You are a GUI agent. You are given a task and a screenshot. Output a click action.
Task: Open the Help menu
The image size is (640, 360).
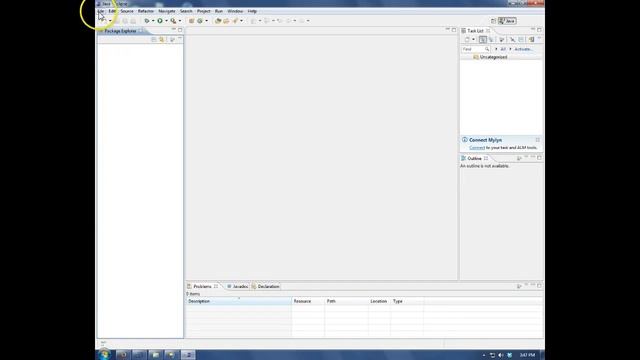point(252,11)
